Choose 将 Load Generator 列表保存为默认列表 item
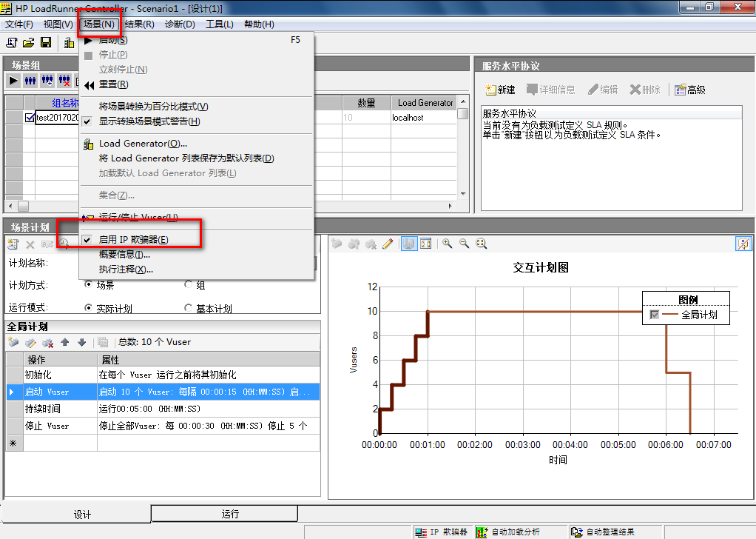 point(186,158)
